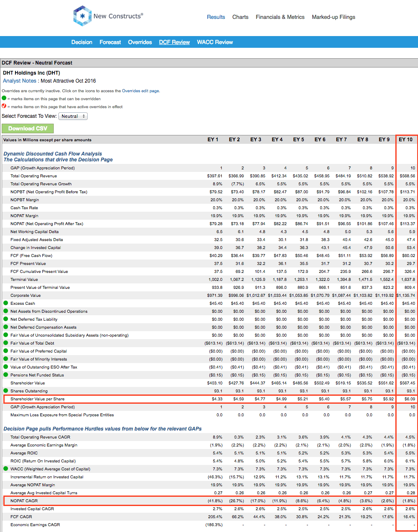
Task: Click the NOPAT CAGR row label
Action: pos(24,501)
